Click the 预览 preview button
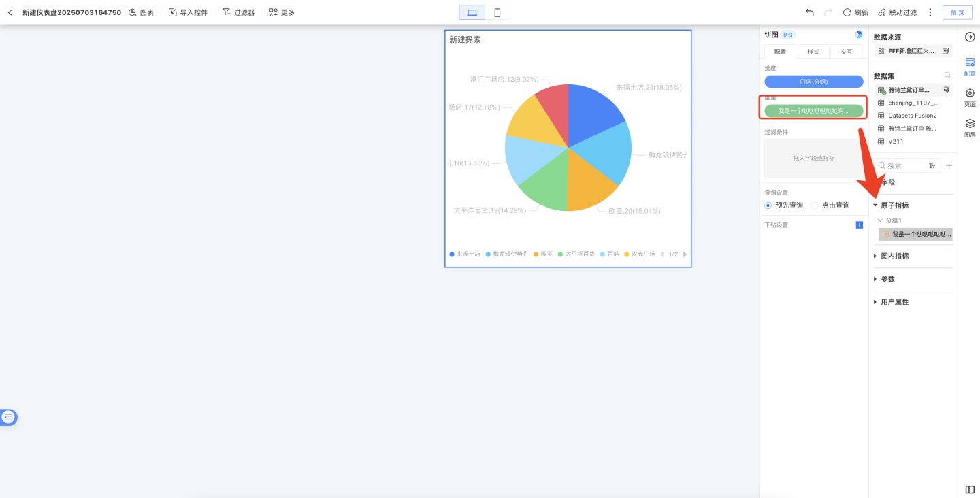 pos(957,12)
